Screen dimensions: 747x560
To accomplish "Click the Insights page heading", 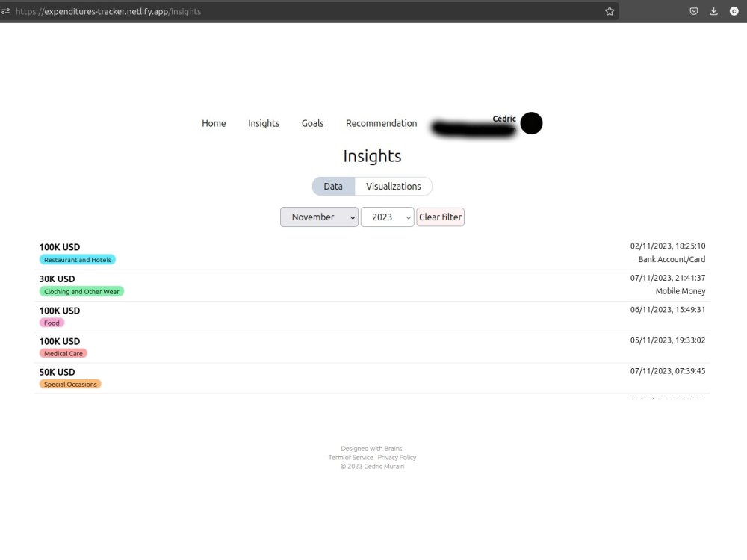I will (373, 156).
